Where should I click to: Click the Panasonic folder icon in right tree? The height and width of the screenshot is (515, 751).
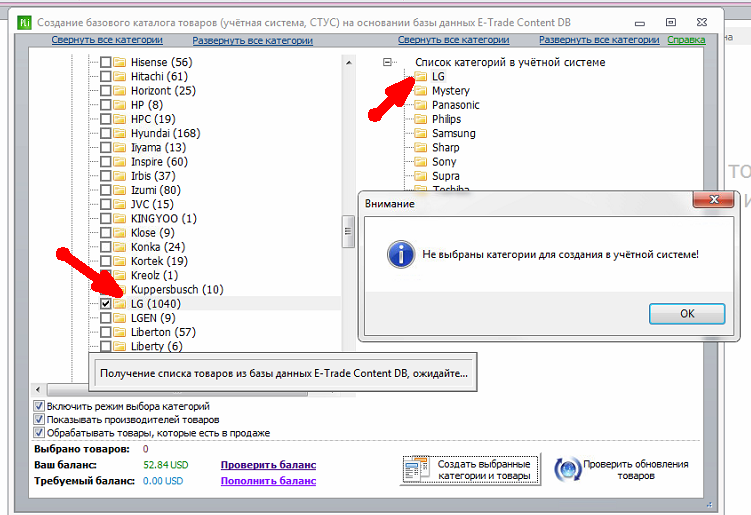tap(421, 105)
